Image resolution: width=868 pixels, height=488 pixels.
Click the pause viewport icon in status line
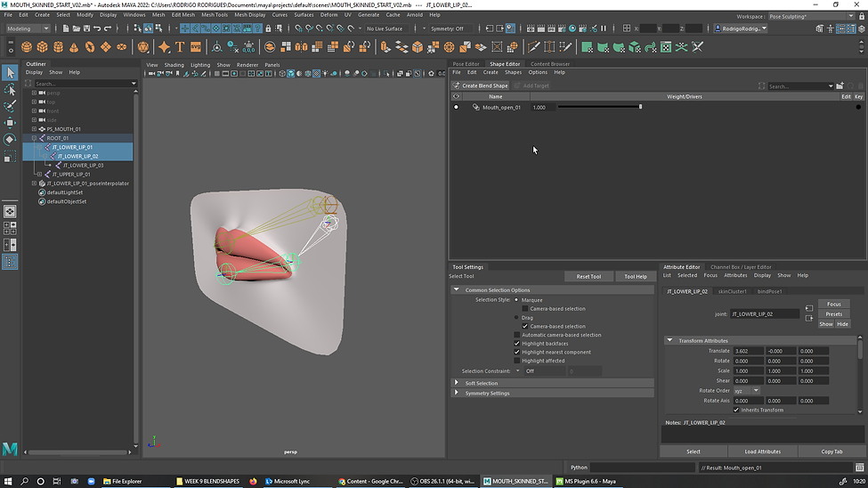(604, 28)
